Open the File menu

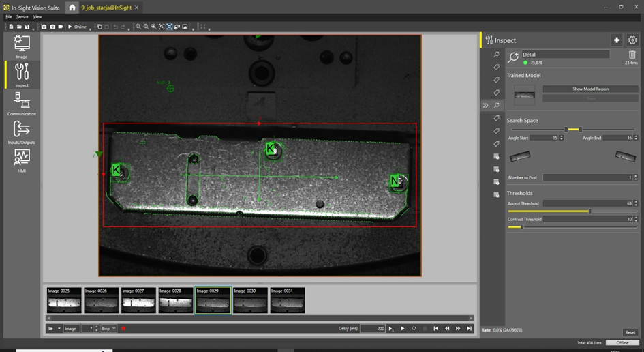[9, 17]
